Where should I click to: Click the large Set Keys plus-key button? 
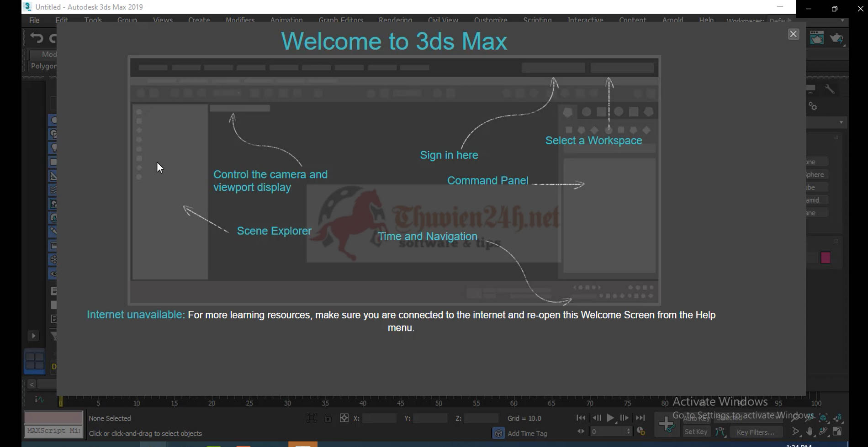pos(667,425)
